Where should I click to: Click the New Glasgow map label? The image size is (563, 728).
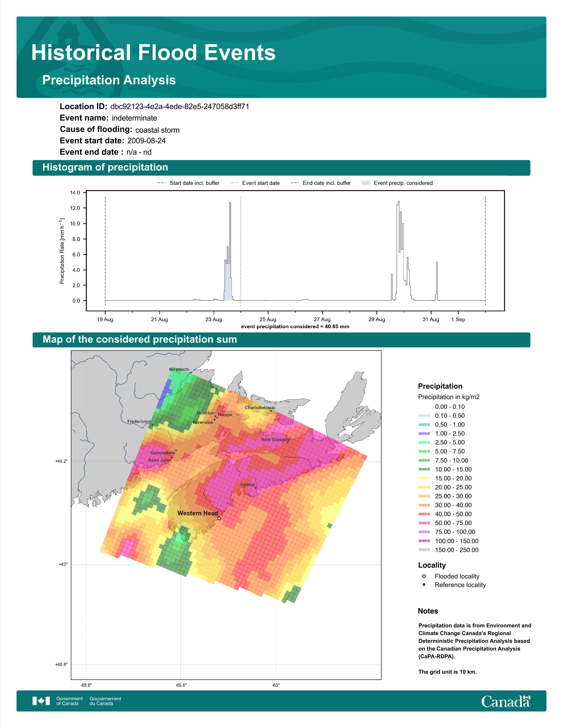click(275, 440)
